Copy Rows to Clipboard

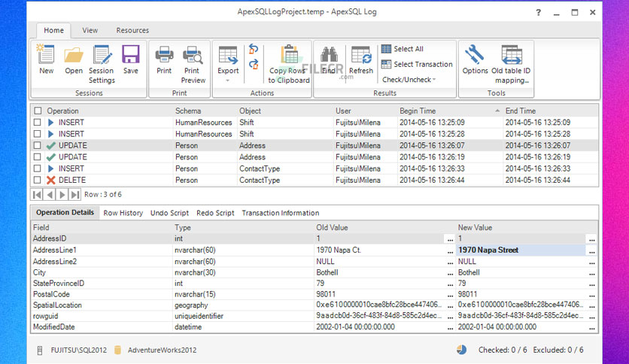(289, 64)
